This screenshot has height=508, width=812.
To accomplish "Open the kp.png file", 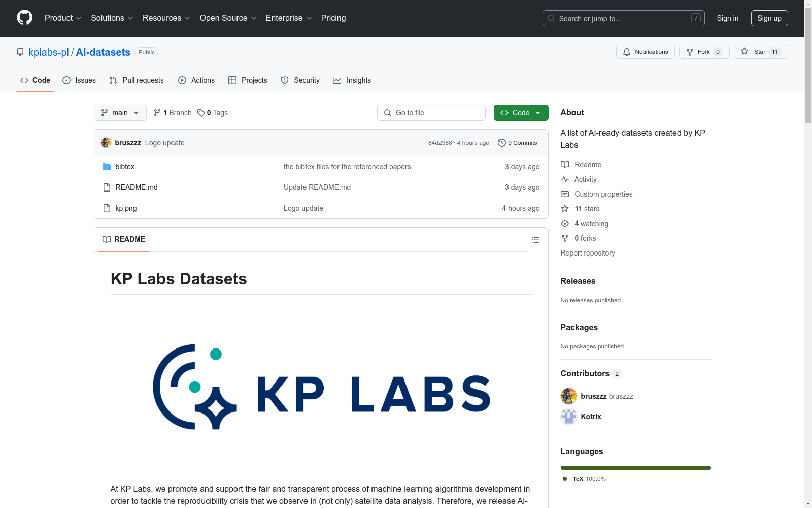I will click(x=126, y=208).
